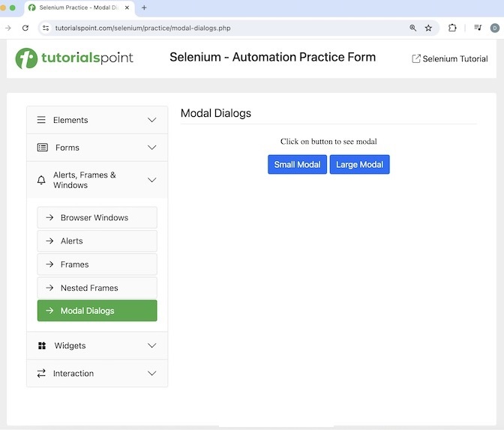This screenshot has width=504, height=430.
Task: Click the Widgets grid icon
Action: pyautogui.click(x=42, y=345)
